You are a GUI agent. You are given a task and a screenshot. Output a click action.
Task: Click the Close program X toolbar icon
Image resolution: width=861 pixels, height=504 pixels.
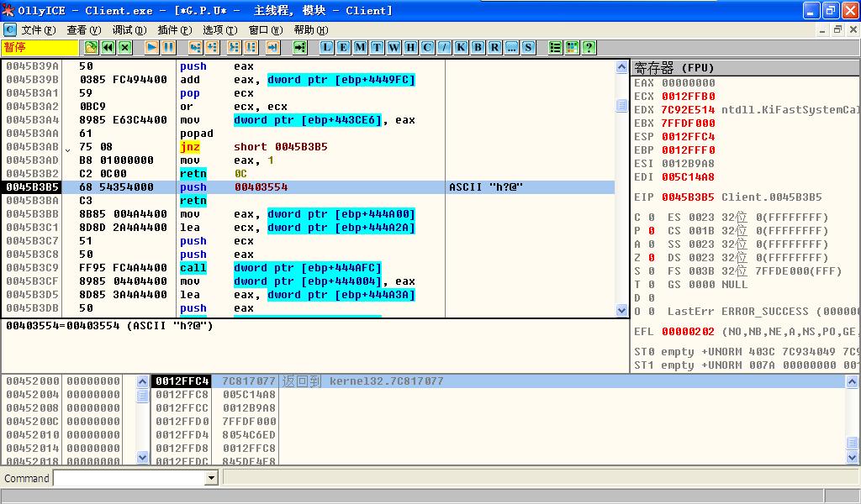pos(125,48)
